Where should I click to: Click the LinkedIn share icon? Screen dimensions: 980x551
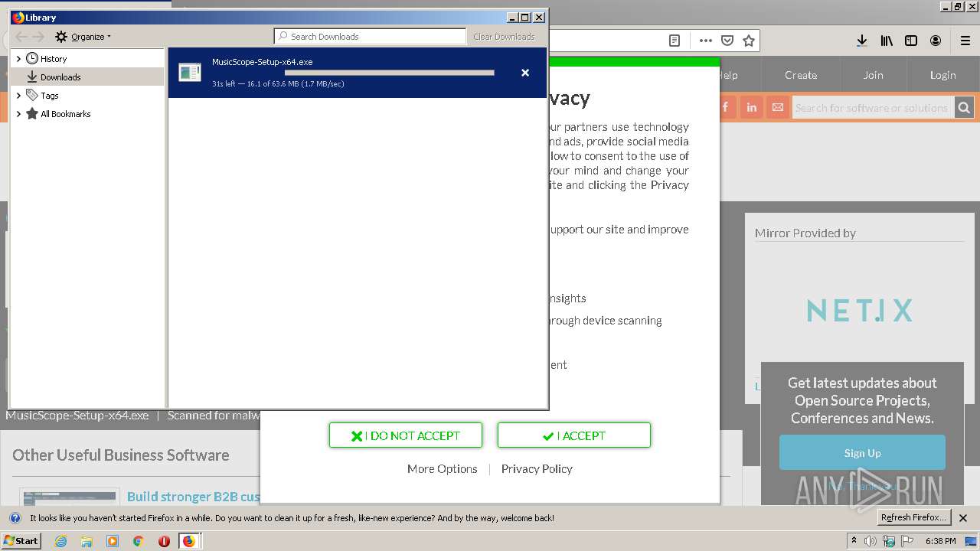tap(751, 108)
